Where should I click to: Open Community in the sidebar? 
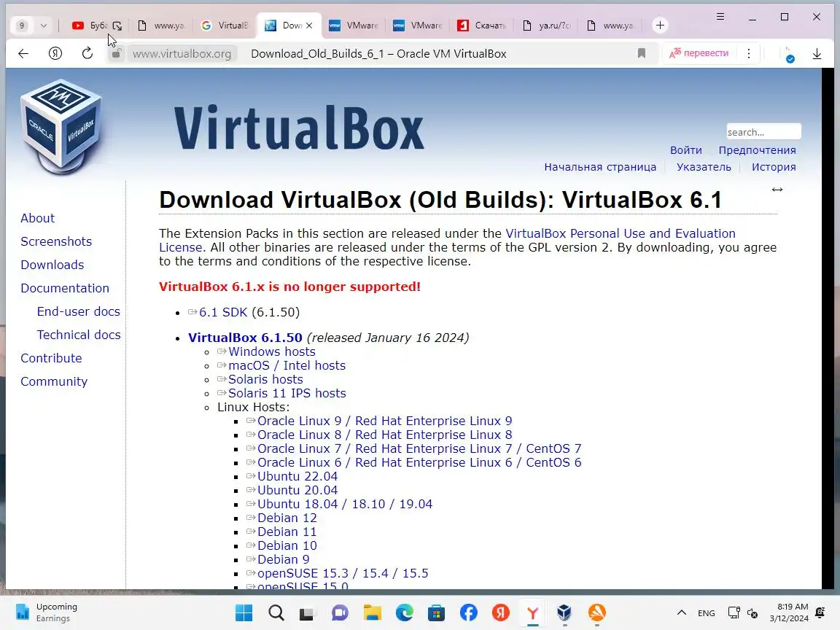point(53,381)
